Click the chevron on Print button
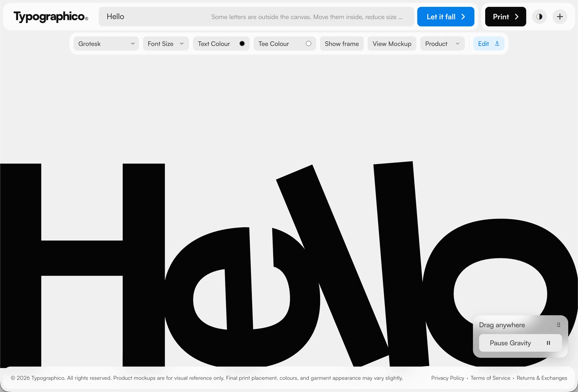 tap(517, 17)
